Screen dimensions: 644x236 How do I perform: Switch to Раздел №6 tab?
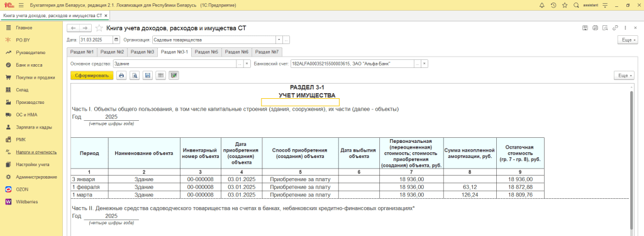(237, 52)
